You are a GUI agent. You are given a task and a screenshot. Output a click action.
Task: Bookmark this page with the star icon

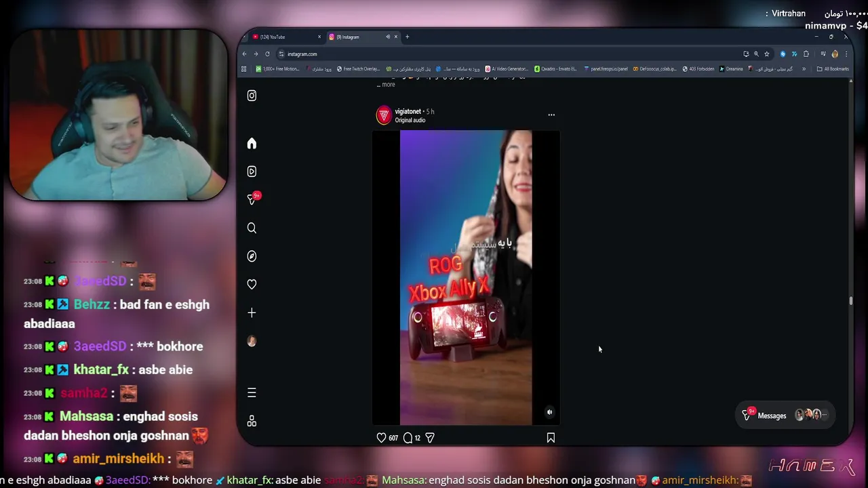point(767,54)
